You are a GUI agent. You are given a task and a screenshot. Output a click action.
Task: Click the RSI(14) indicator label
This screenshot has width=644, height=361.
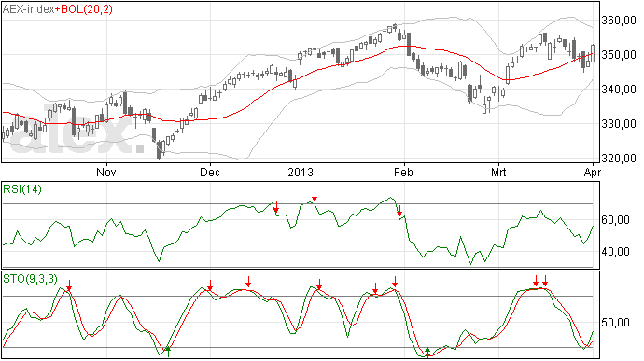pos(22,189)
